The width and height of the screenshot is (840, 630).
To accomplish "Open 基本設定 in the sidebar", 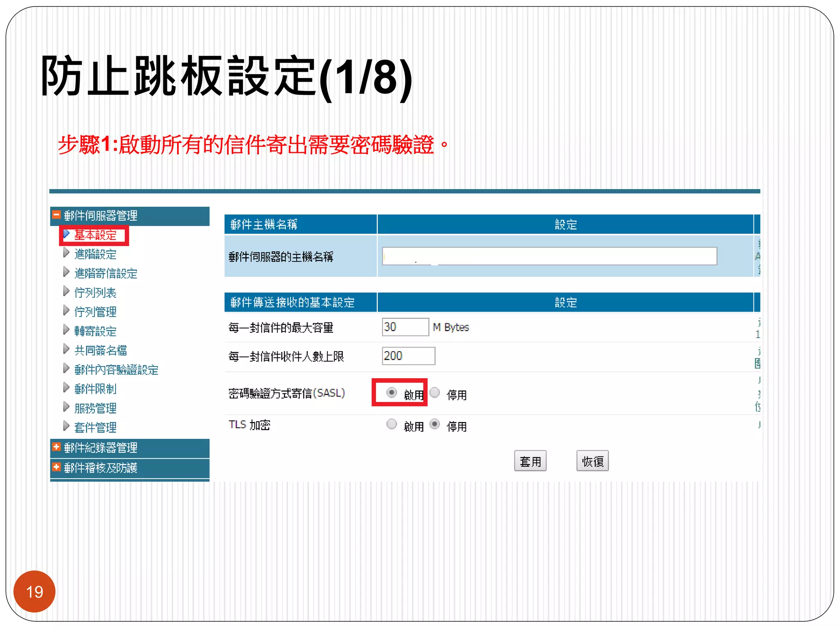I will [x=95, y=235].
